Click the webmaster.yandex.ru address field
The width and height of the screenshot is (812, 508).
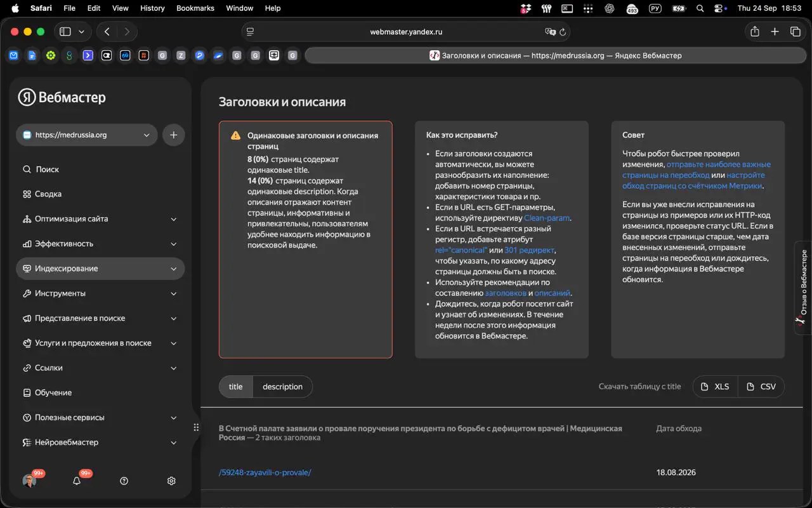click(x=406, y=32)
